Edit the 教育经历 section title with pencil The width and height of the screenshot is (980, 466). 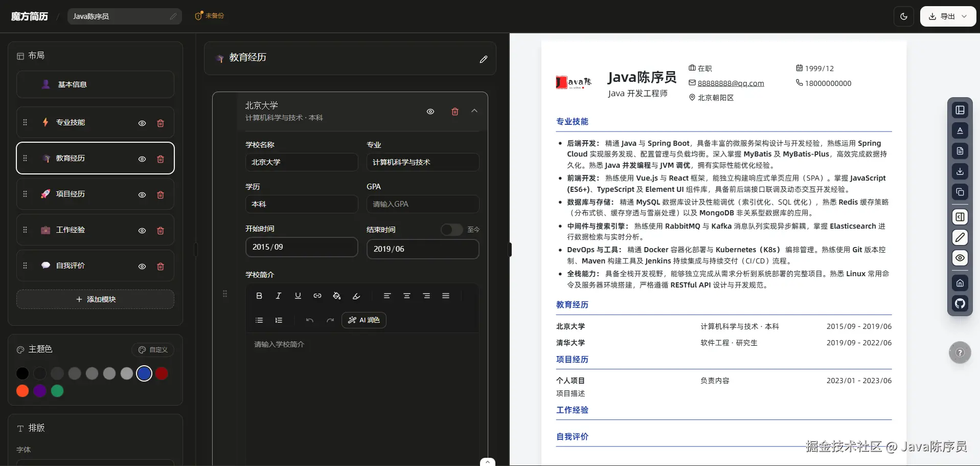click(x=484, y=59)
